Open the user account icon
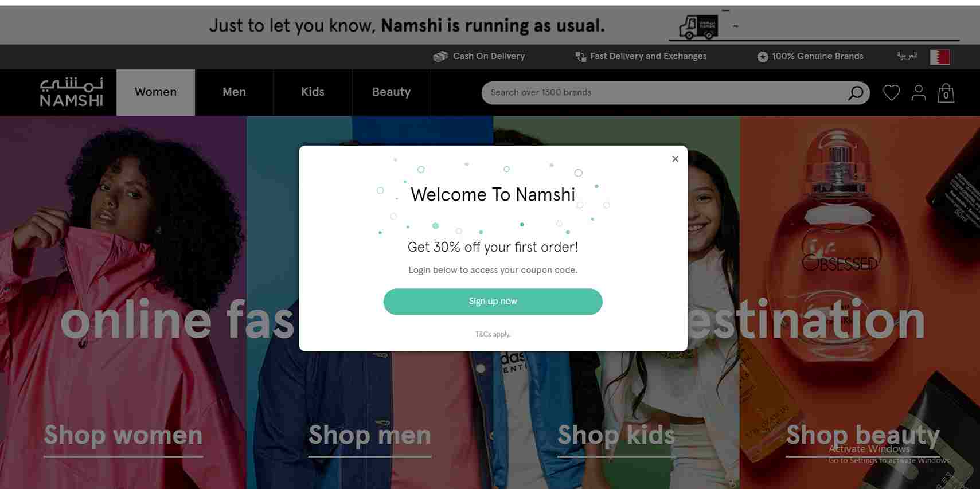Screen dimensions: 980x489 tap(919, 93)
